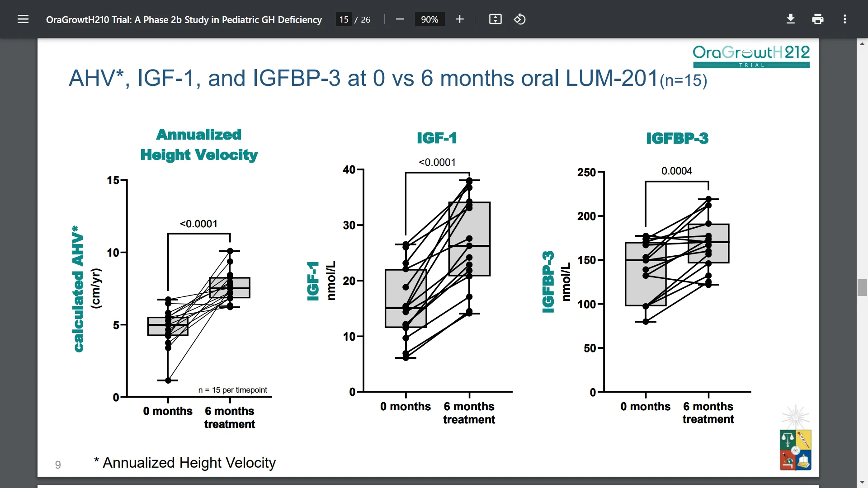Print the document
The width and height of the screenshot is (868, 488).
[x=818, y=19]
